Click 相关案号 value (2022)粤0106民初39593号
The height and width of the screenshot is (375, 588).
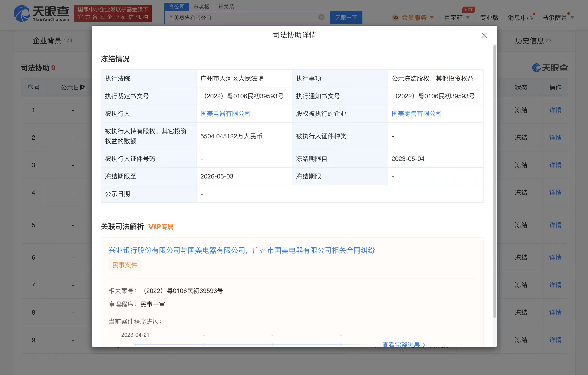[183, 291]
